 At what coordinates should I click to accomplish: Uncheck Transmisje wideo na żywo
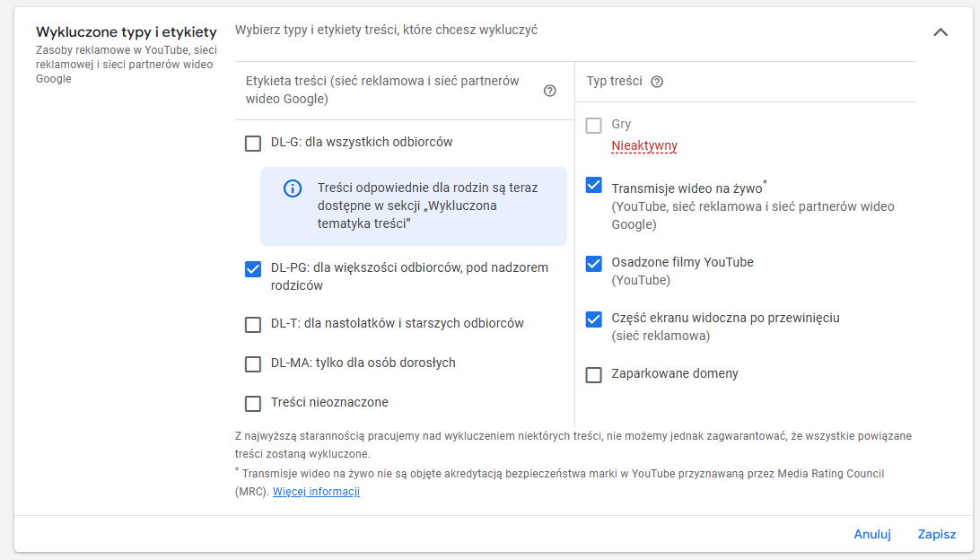point(593,186)
